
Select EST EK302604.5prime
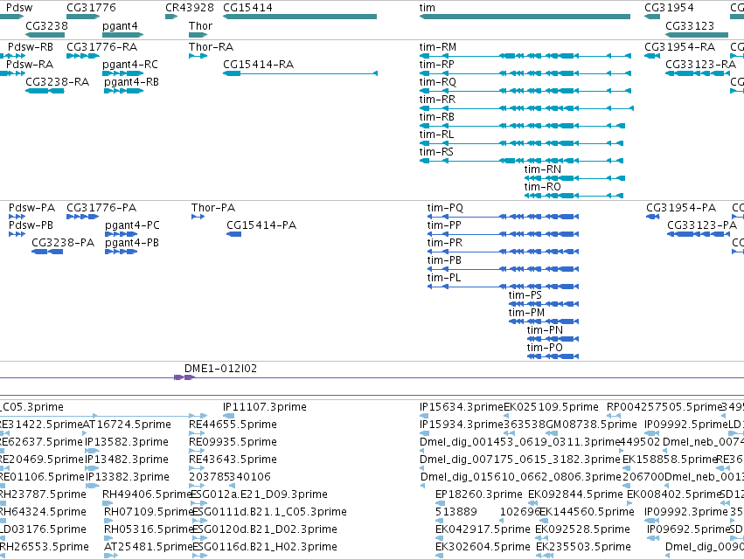tap(483, 547)
